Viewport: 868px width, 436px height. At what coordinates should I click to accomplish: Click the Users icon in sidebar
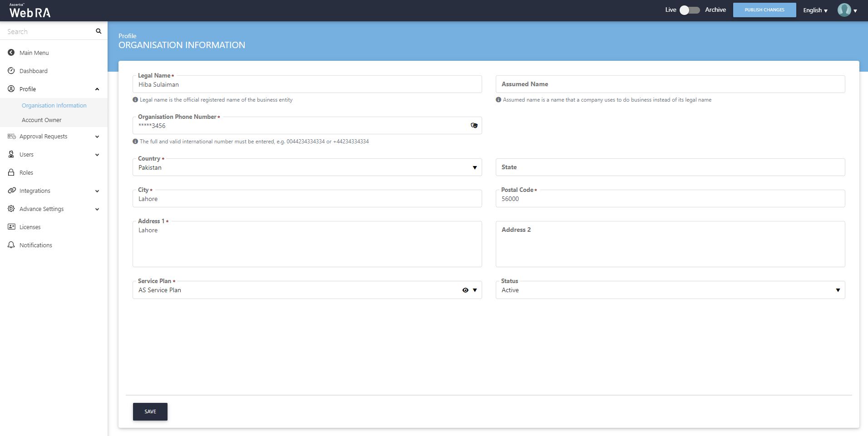11,154
